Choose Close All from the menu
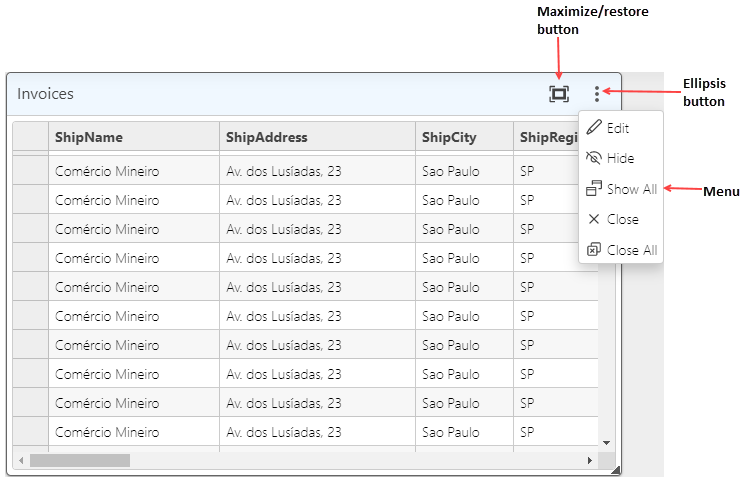741x478 pixels. pyautogui.click(x=632, y=250)
